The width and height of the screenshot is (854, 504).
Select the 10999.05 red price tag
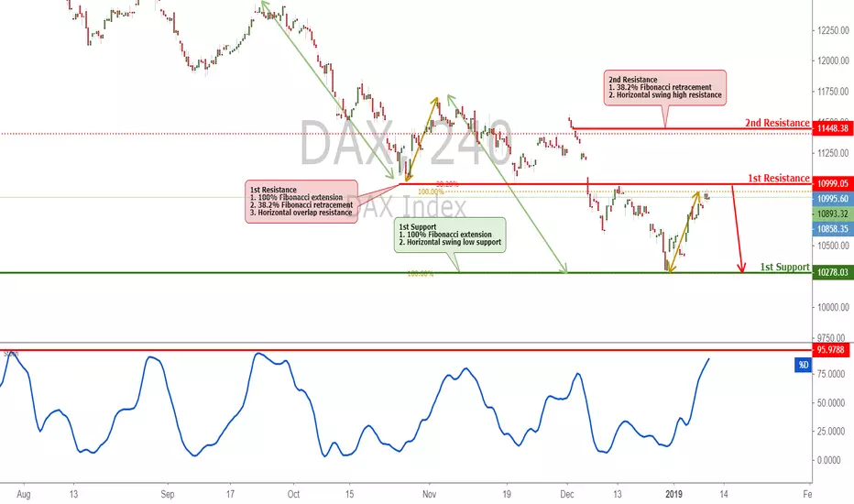click(832, 183)
